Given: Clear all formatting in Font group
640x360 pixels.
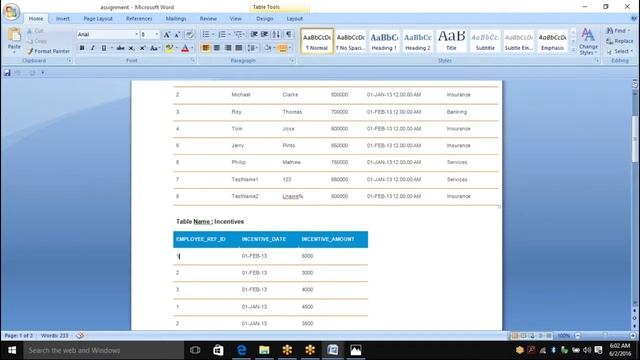Looking at the screenshot, I should (189, 35).
